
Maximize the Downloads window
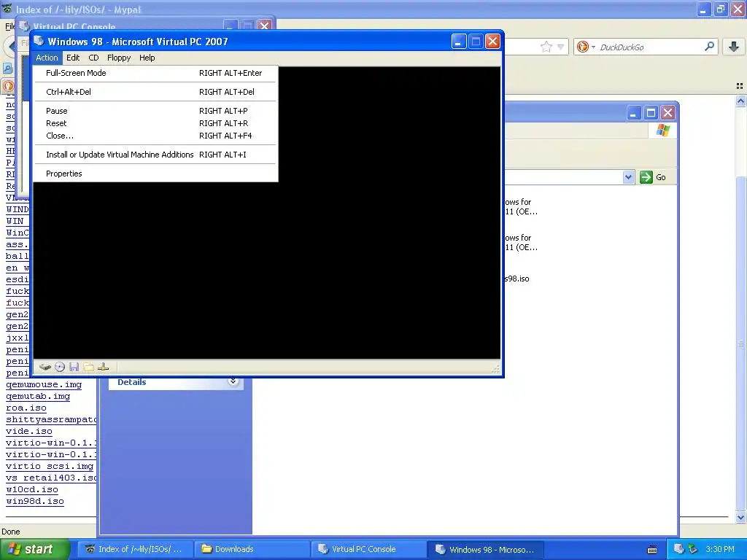[651, 113]
